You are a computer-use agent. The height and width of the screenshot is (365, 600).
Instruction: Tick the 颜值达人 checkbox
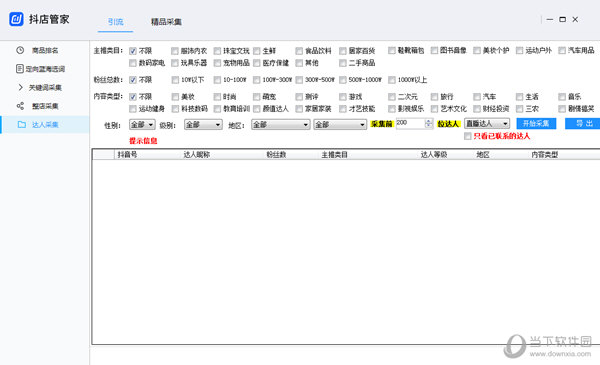pyautogui.click(x=257, y=109)
